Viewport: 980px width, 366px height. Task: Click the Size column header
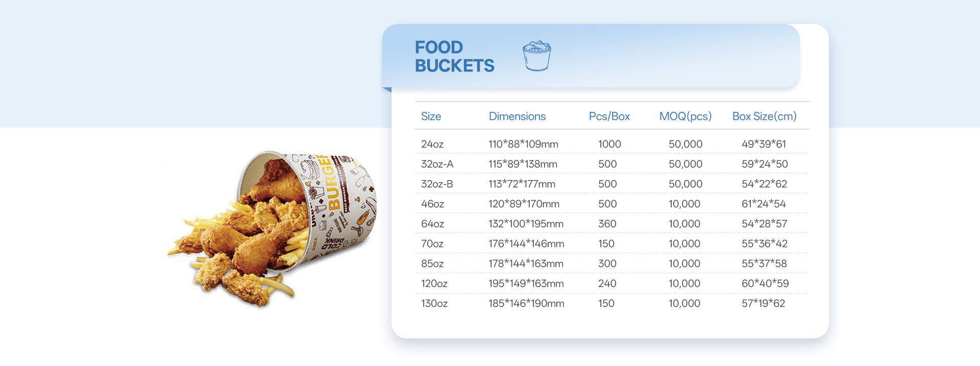431,116
